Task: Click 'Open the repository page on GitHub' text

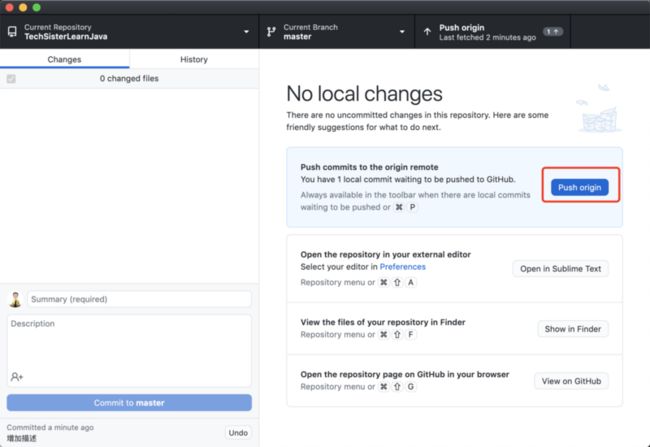Action: 405,374
